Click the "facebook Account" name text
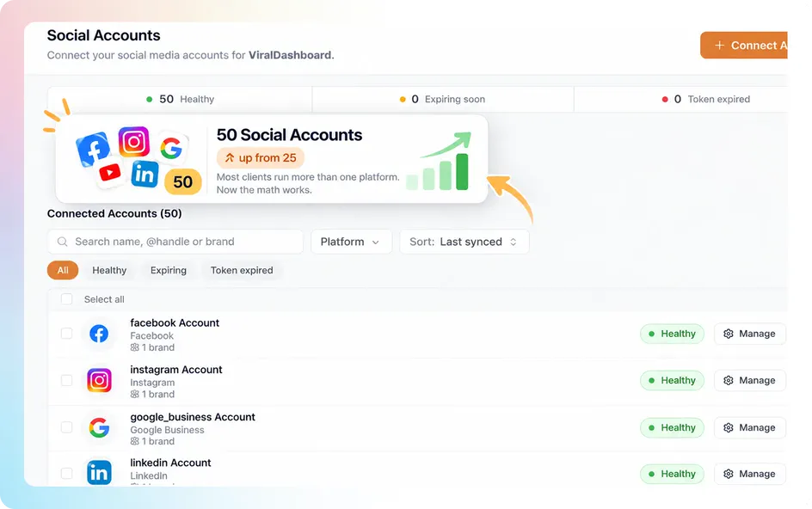The width and height of the screenshot is (812, 509). coord(175,322)
